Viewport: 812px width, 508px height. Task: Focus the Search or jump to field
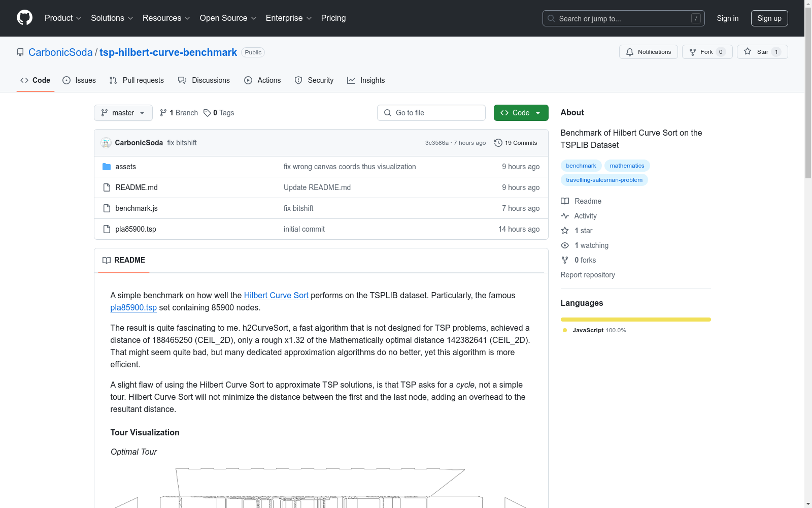[623, 18]
